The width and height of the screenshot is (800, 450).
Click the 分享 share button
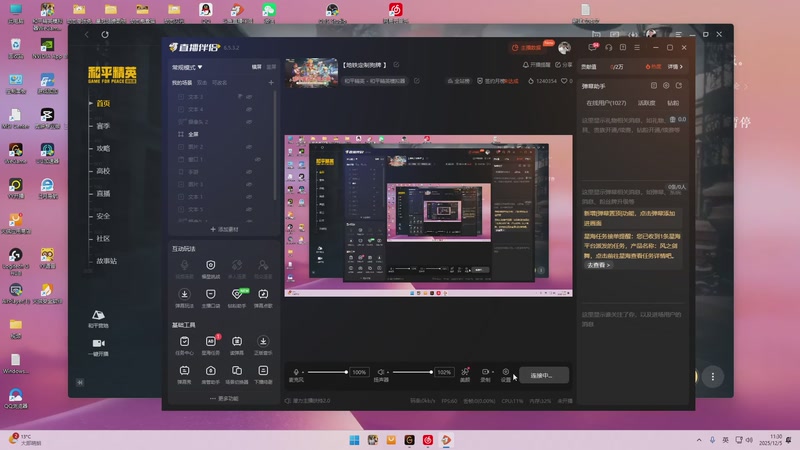click(563, 65)
